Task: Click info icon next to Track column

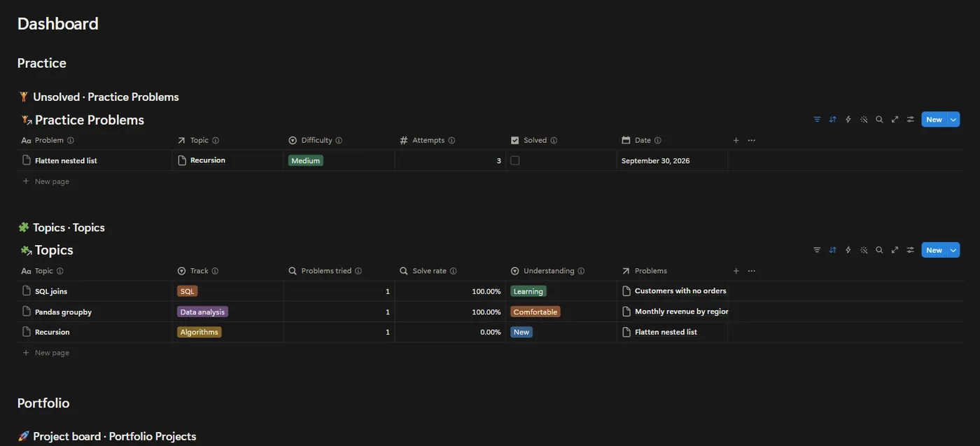Action: 215,271
